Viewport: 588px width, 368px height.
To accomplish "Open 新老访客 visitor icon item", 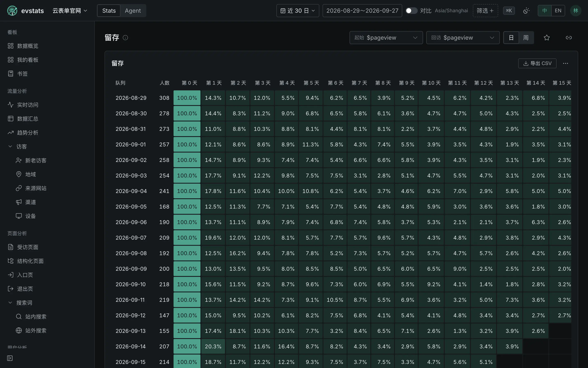I will [x=19, y=160].
